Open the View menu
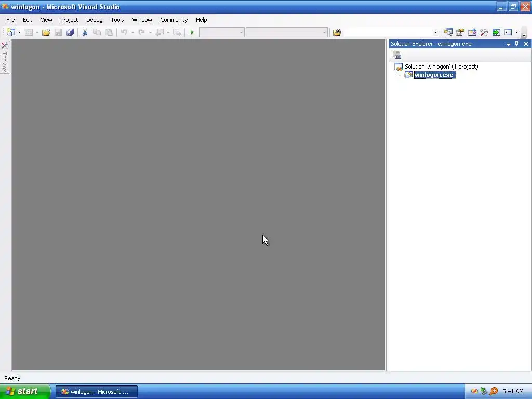 point(46,20)
